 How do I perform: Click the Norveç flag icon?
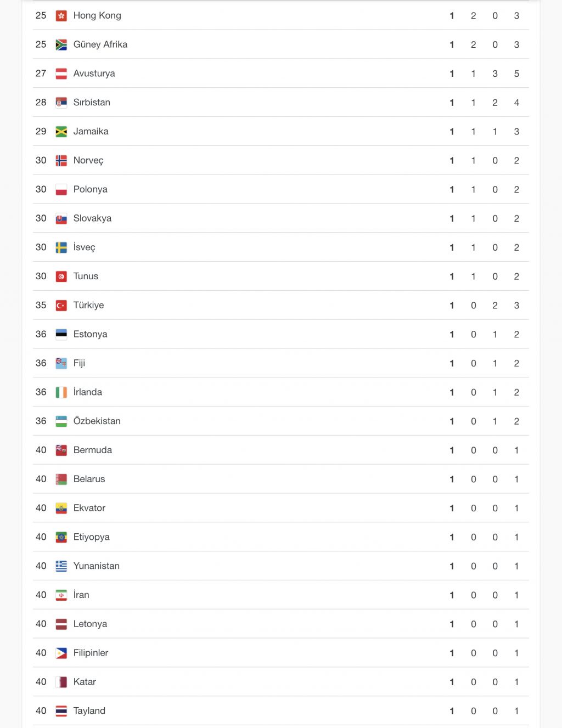(x=61, y=161)
